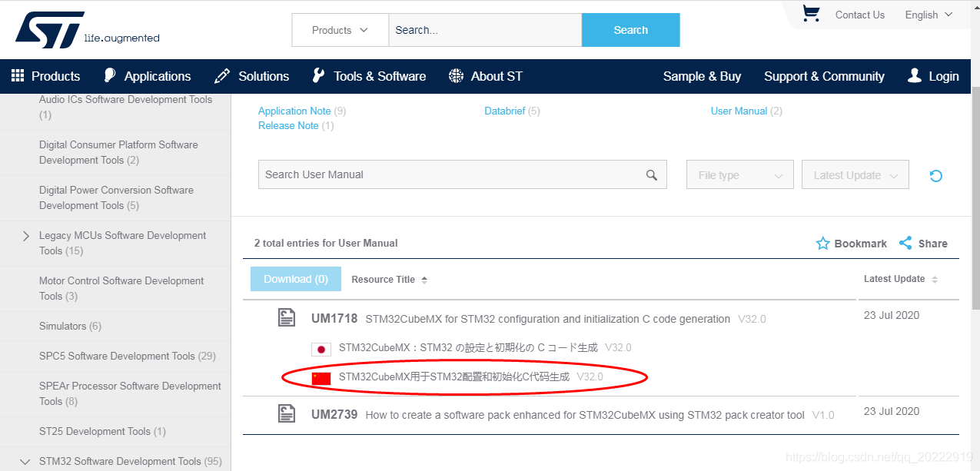The image size is (980, 471).
Task: Click the Bookmark star icon
Action: 822,244
